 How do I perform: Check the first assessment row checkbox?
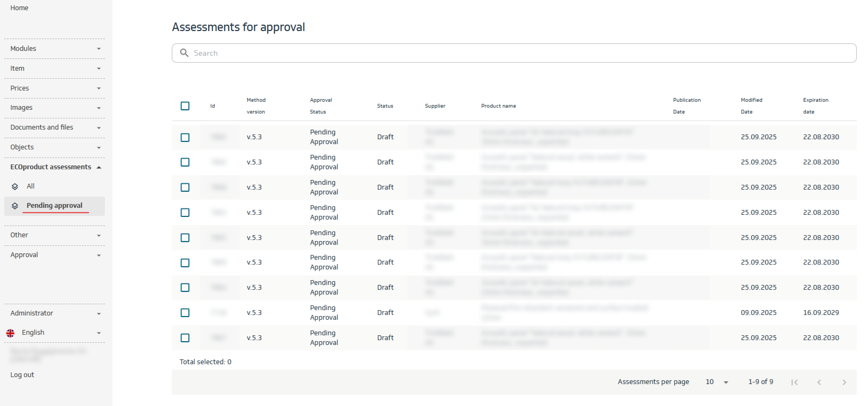[185, 137]
